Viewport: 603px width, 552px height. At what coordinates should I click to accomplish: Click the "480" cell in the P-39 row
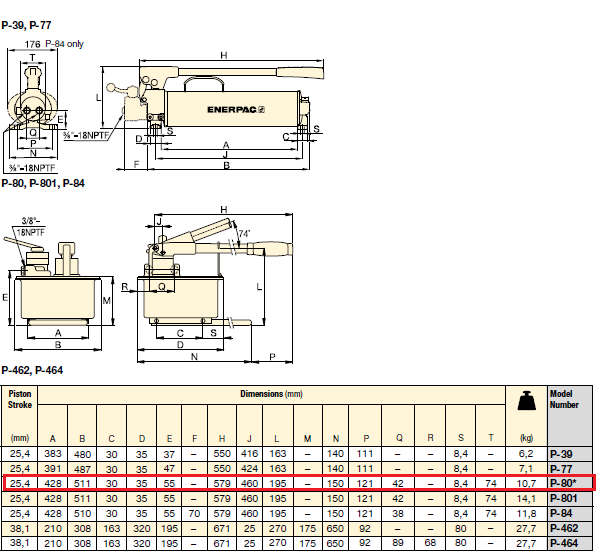click(x=82, y=454)
